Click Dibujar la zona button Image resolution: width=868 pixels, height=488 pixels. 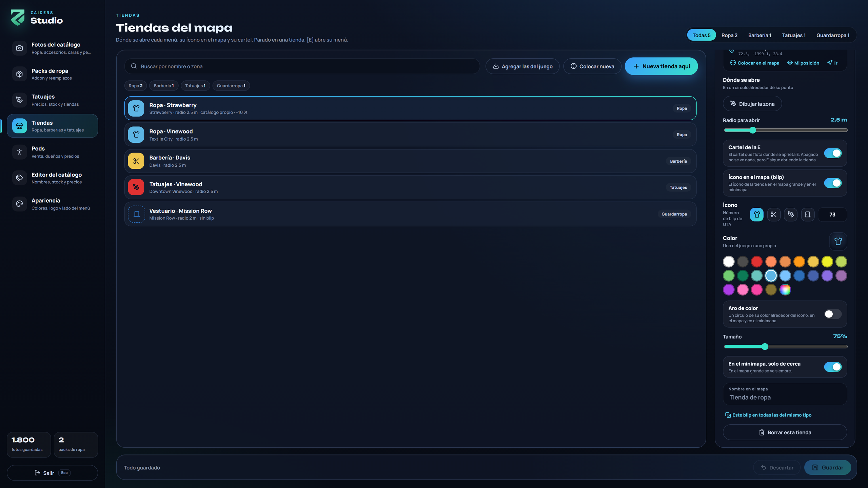click(752, 104)
